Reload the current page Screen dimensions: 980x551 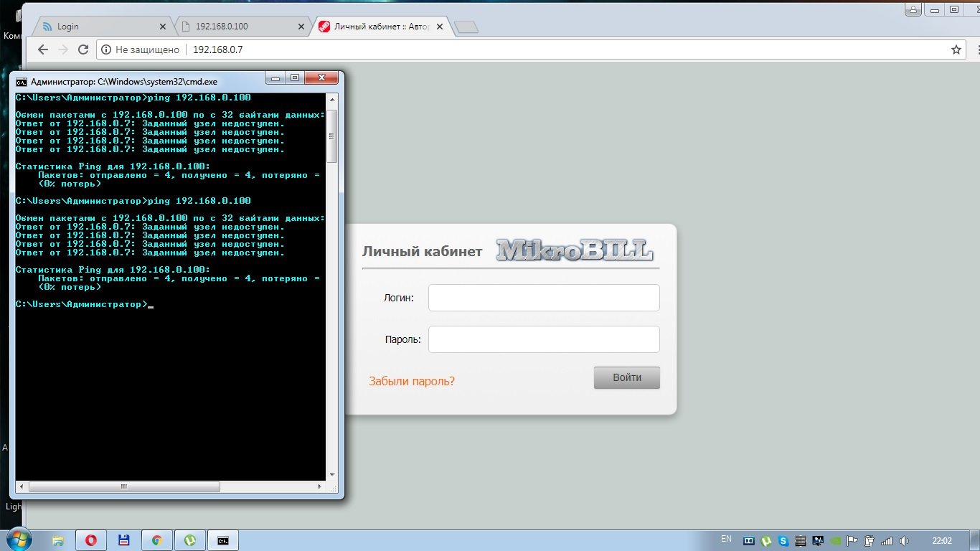point(83,50)
